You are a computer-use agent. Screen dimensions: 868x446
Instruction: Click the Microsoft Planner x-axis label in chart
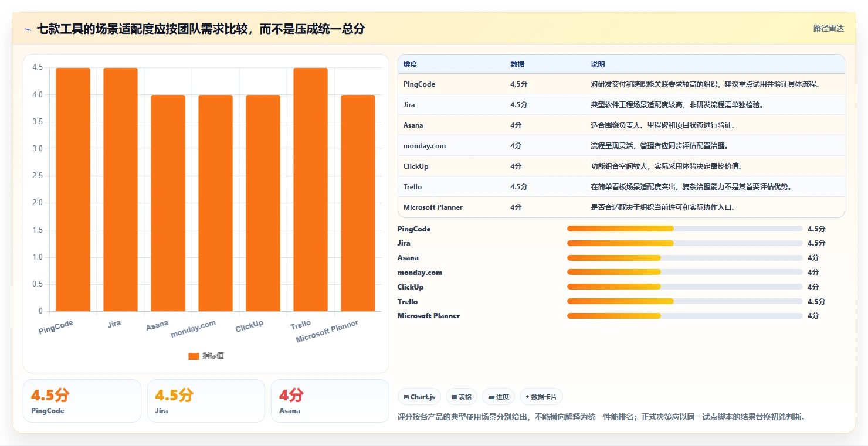tap(327, 332)
